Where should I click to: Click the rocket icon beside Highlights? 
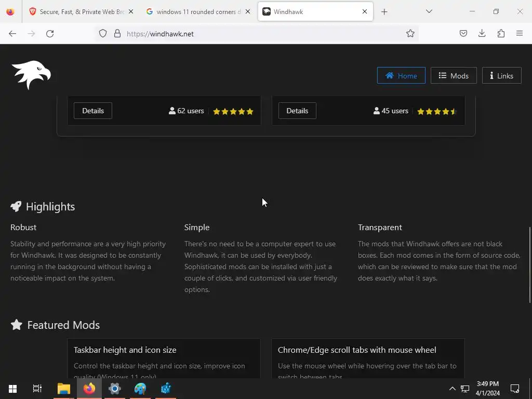pos(16,206)
